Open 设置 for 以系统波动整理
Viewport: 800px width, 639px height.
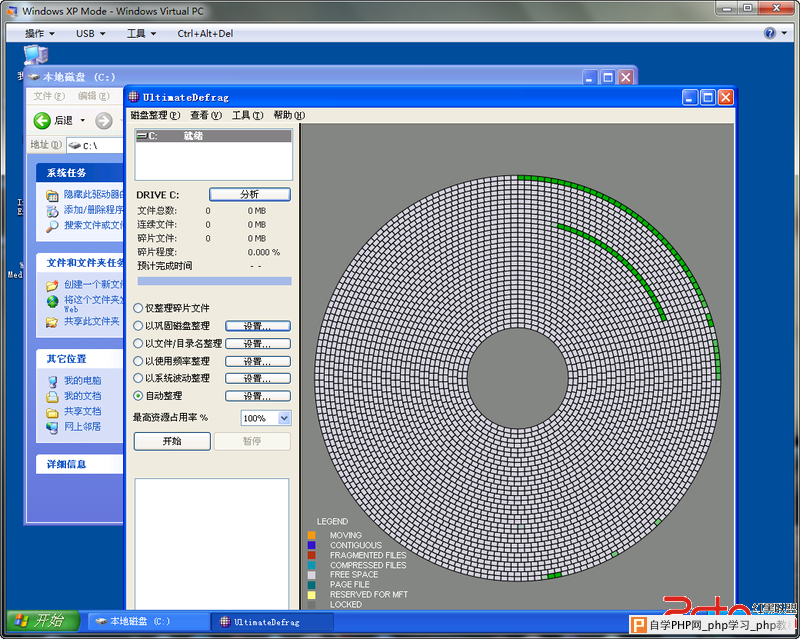[258, 378]
